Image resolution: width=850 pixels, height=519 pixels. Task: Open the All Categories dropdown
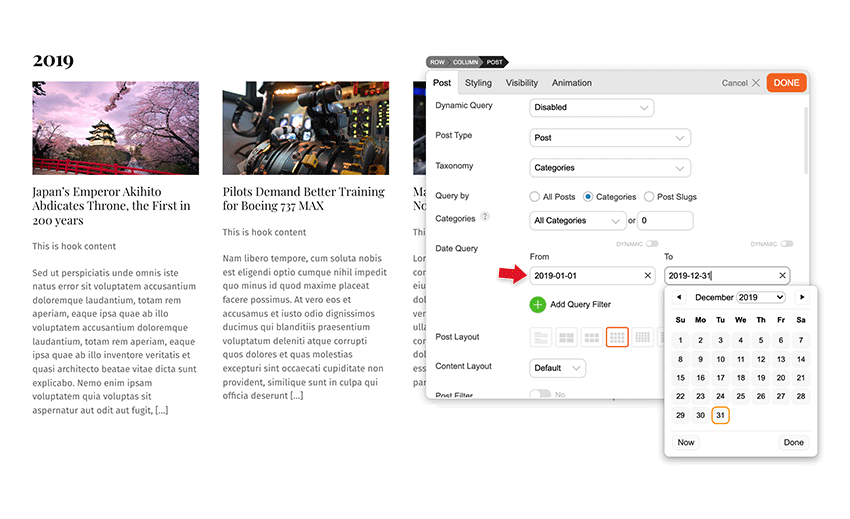coord(577,221)
